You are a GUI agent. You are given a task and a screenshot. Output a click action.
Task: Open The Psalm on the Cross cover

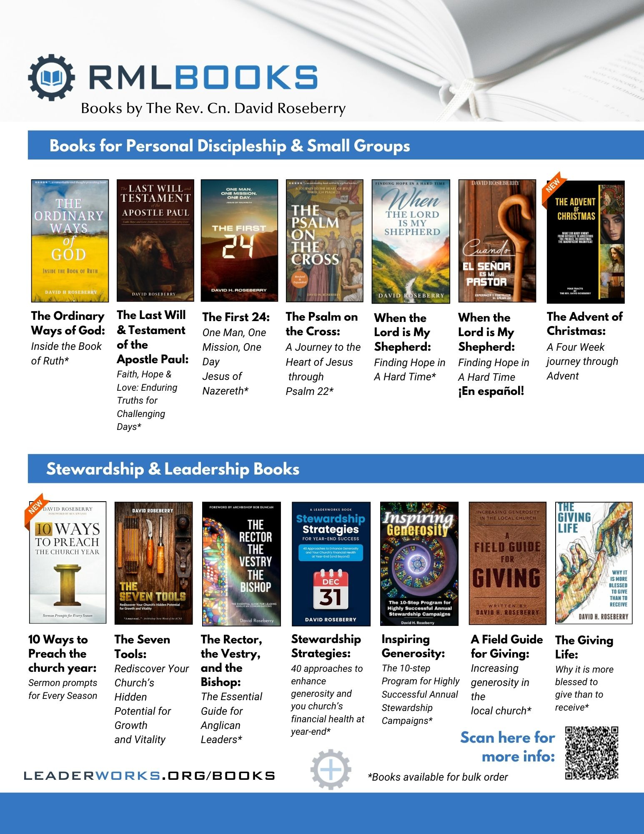(x=325, y=241)
